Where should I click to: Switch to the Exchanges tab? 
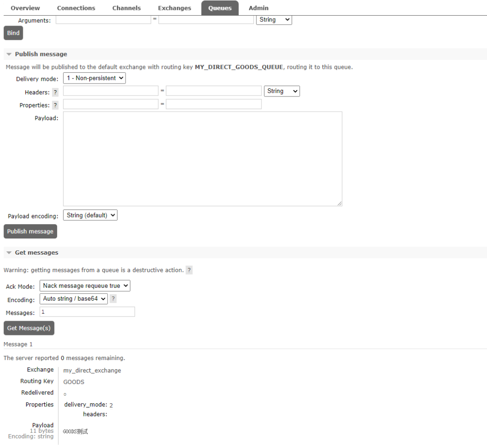[x=175, y=8]
